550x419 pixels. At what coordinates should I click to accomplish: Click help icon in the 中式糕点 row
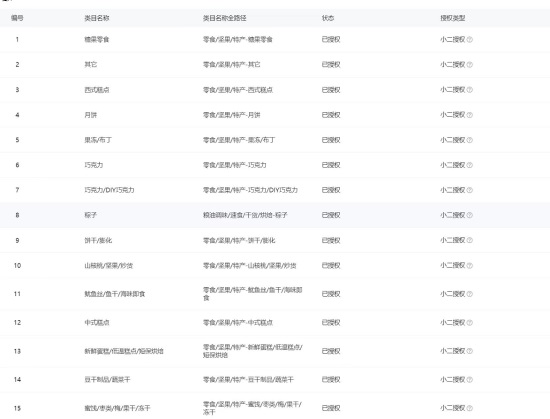coord(470,323)
